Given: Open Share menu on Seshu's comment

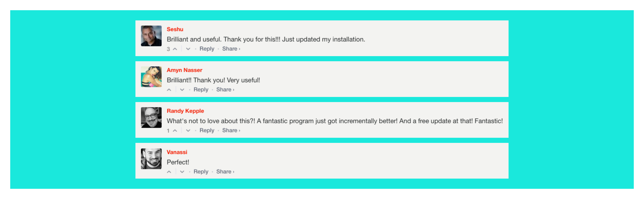Looking at the screenshot, I should 231,49.
